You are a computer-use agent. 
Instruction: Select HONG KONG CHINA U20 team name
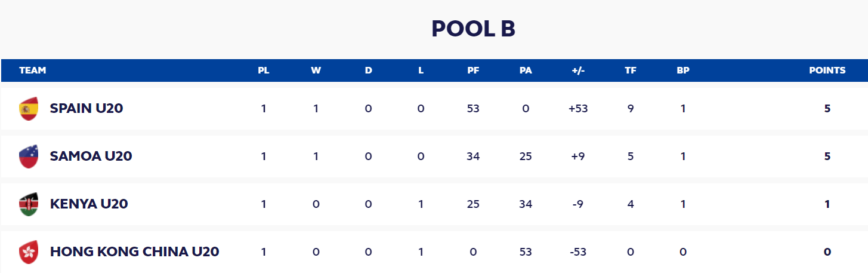(x=135, y=252)
